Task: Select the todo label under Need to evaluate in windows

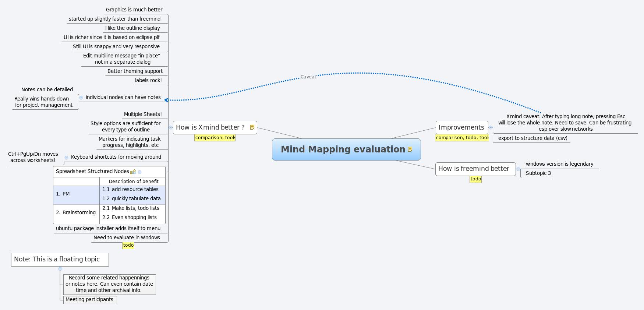Action: point(128,245)
